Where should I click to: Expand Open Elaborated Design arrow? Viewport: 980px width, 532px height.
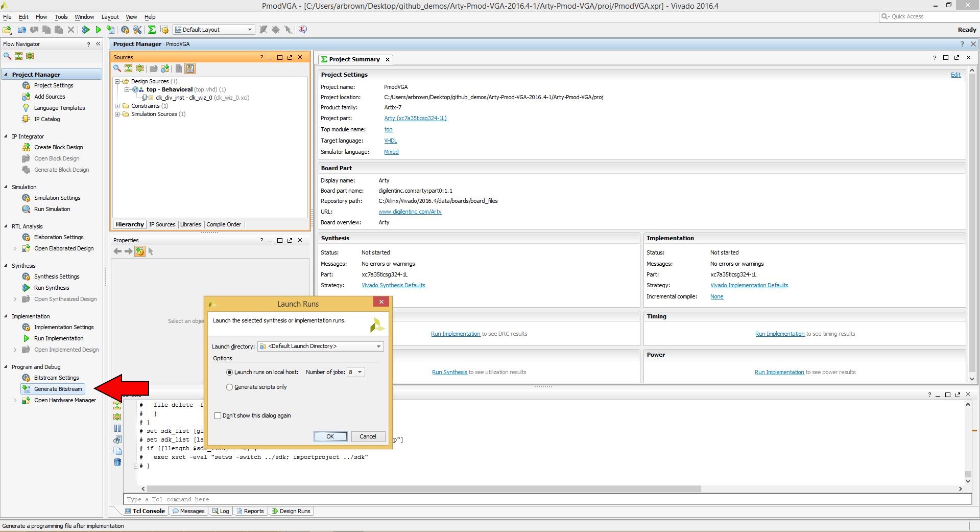[x=15, y=248]
